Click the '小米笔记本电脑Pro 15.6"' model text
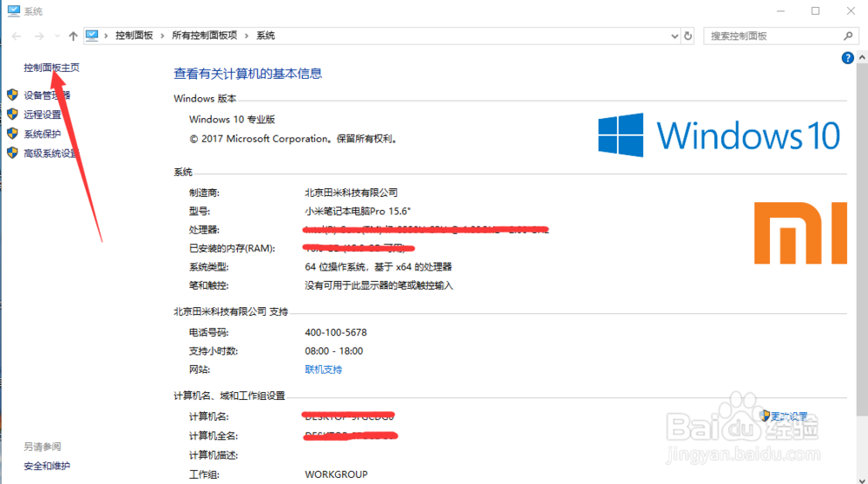Image resolution: width=868 pixels, height=484 pixels. point(358,212)
